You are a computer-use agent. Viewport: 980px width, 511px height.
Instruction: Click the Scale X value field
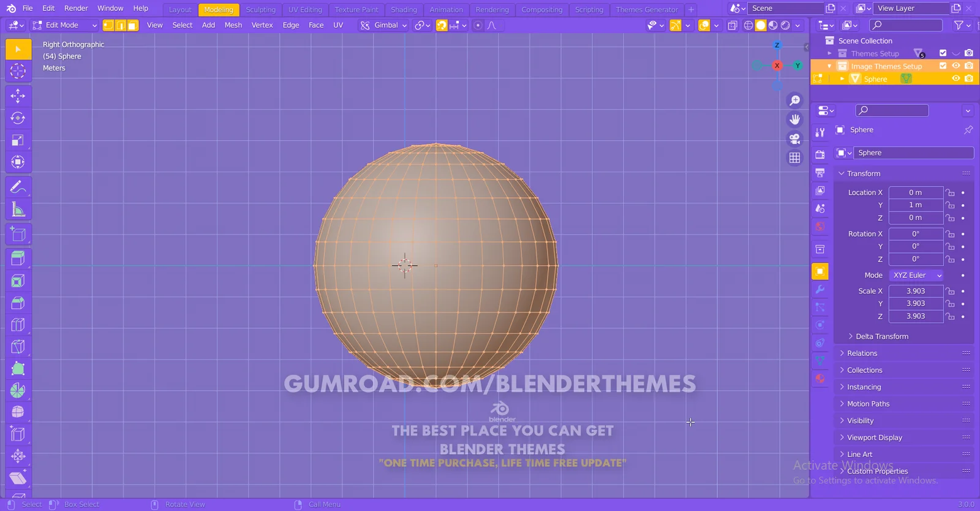(x=916, y=291)
